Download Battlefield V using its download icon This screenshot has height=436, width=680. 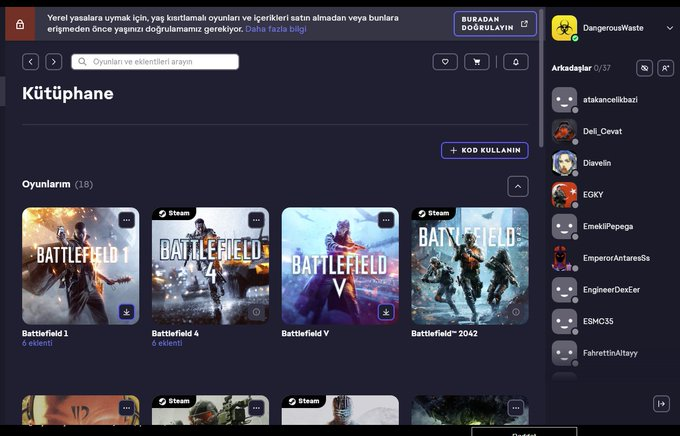[x=386, y=312]
